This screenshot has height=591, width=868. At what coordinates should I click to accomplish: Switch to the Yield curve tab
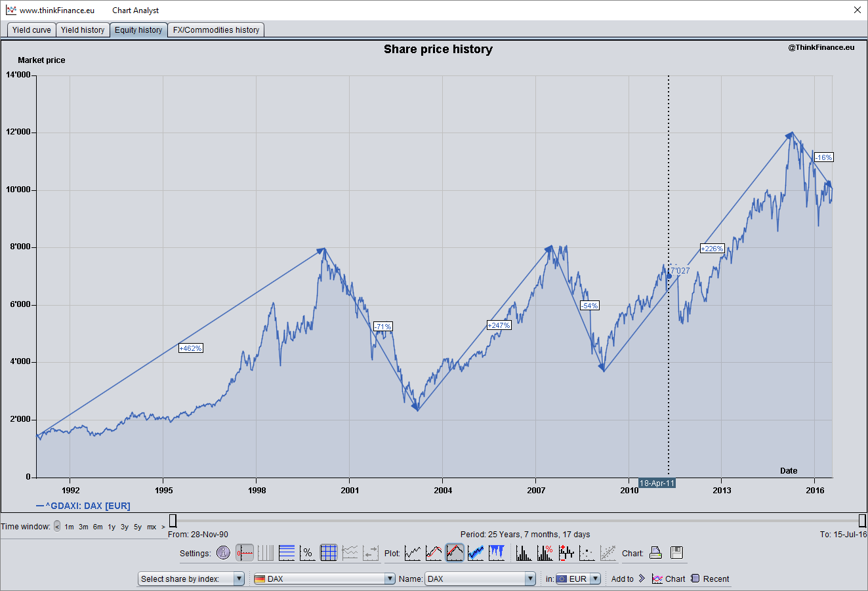coord(31,30)
